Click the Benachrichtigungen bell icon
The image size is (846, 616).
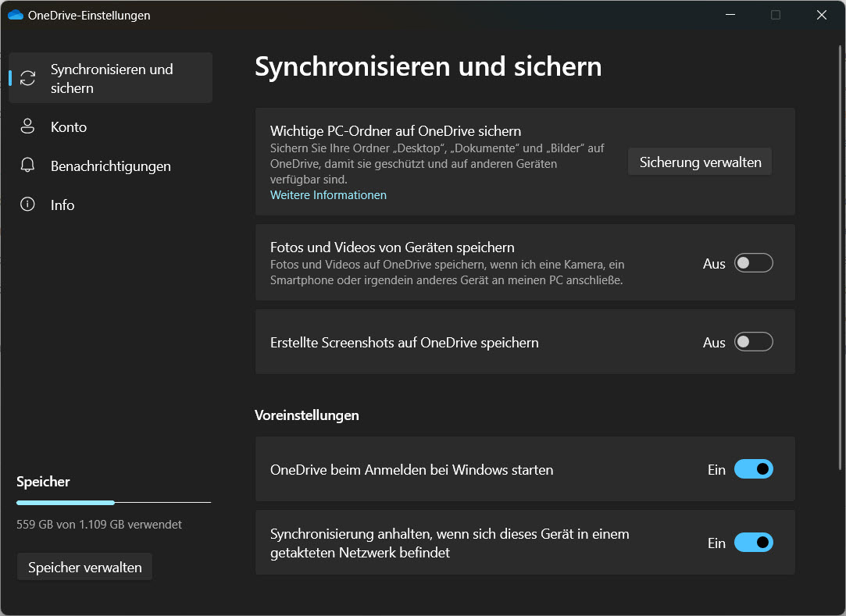point(28,166)
